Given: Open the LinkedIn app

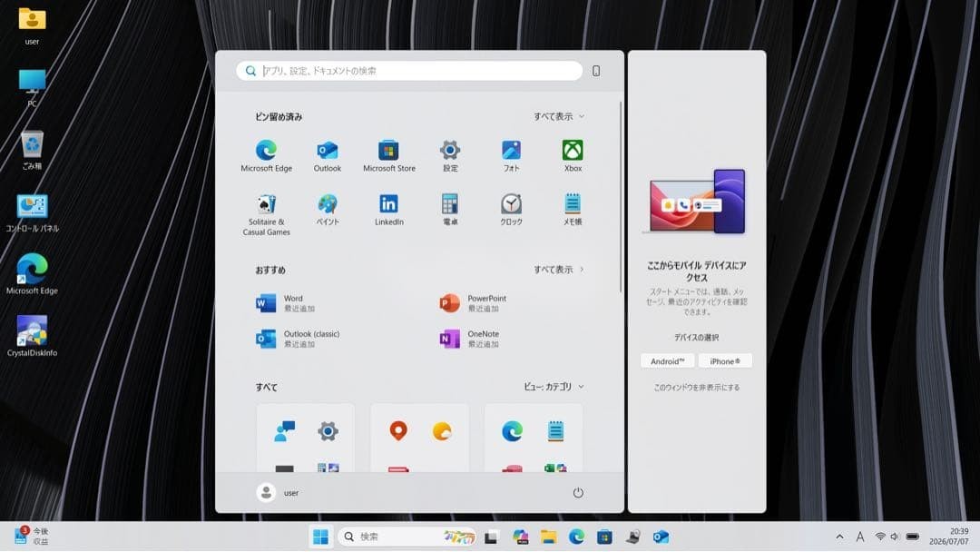Looking at the screenshot, I should click(x=388, y=210).
